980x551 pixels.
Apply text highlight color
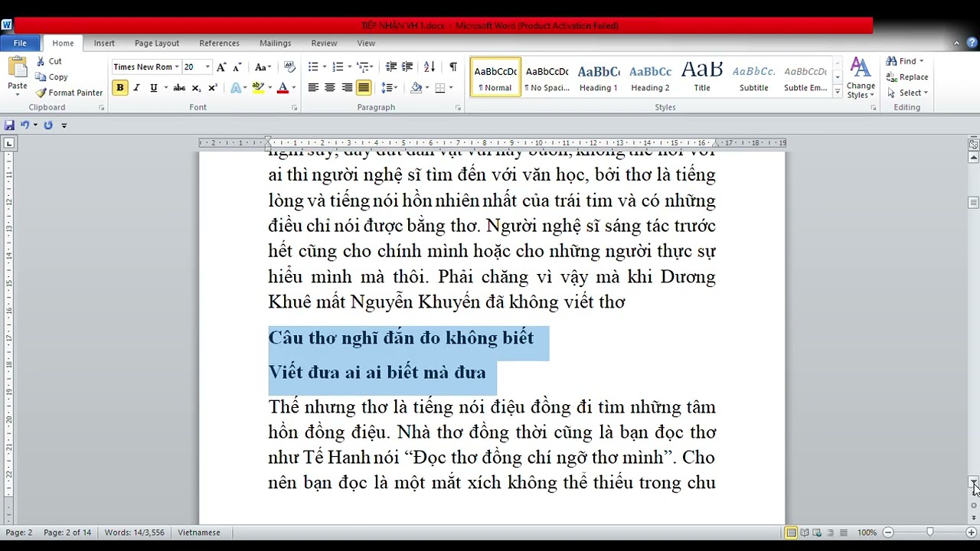pyautogui.click(x=258, y=88)
